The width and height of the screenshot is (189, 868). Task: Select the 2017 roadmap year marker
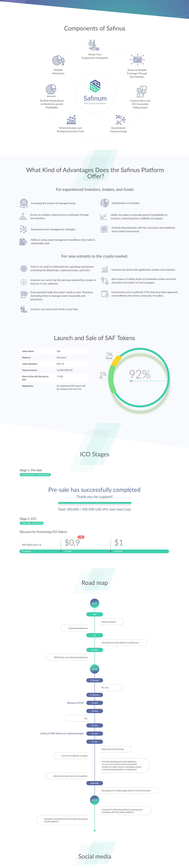pos(95,603)
